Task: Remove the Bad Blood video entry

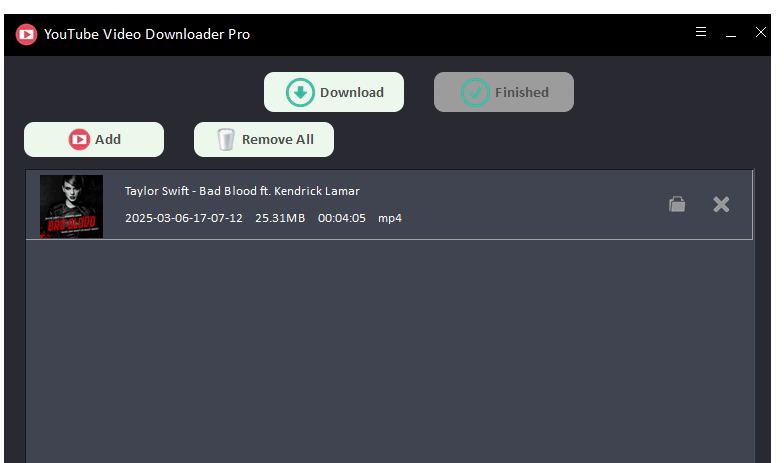Action: coord(721,204)
